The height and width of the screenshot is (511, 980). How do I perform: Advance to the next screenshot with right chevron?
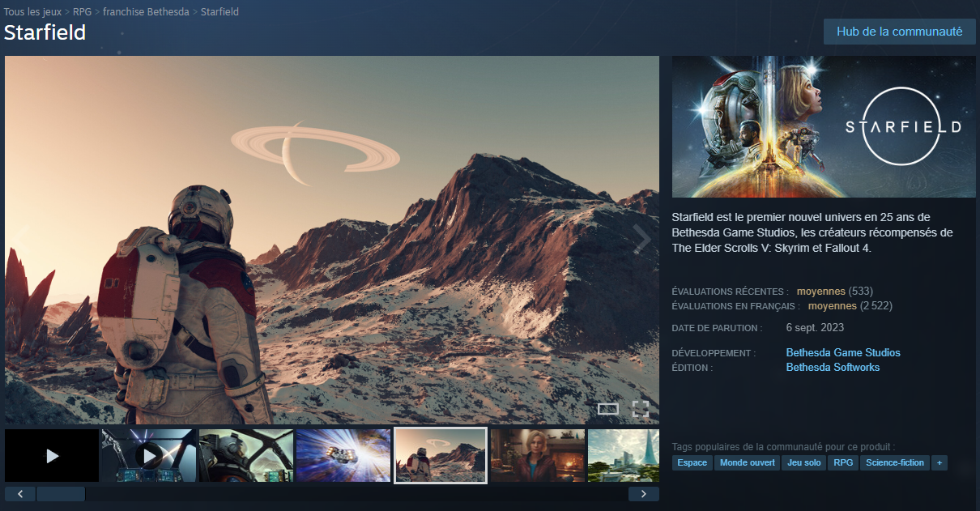point(641,240)
